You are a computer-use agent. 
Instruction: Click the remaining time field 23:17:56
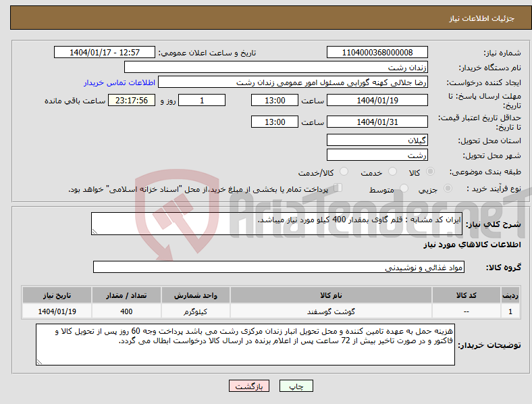[x=132, y=101]
